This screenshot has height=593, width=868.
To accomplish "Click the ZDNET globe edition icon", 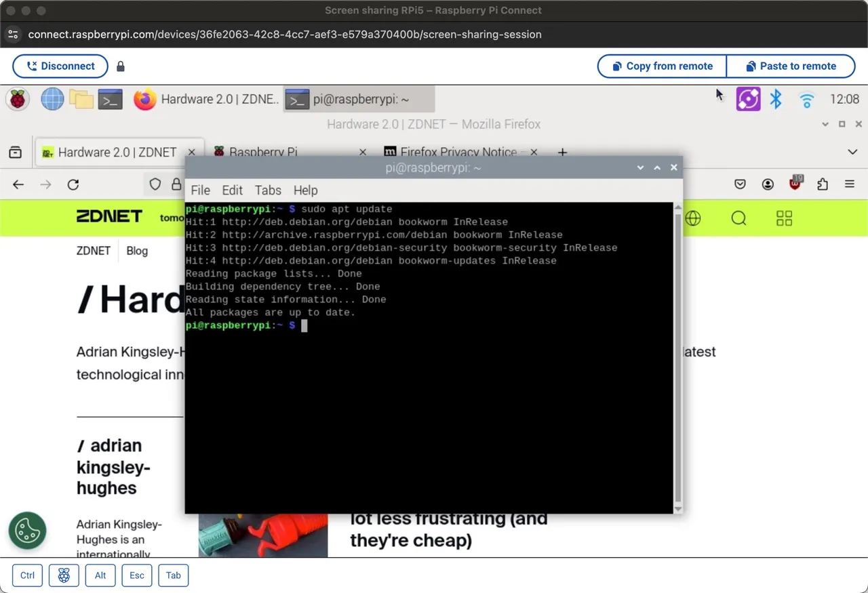I will [693, 218].
